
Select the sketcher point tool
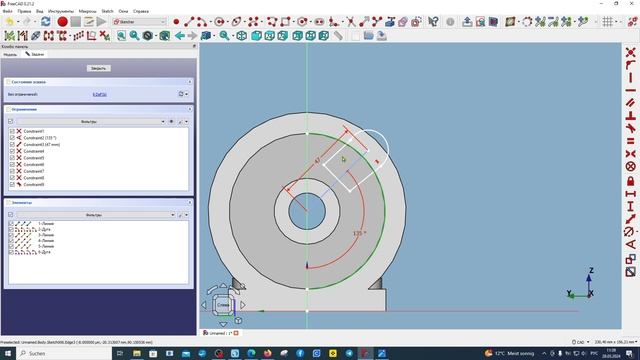coord(176,22)
